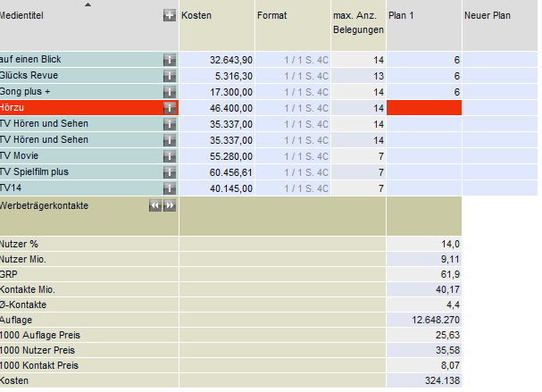Click cost value 32.643,90
Viewport: 542px width, 392px height.
click(231, 60)
